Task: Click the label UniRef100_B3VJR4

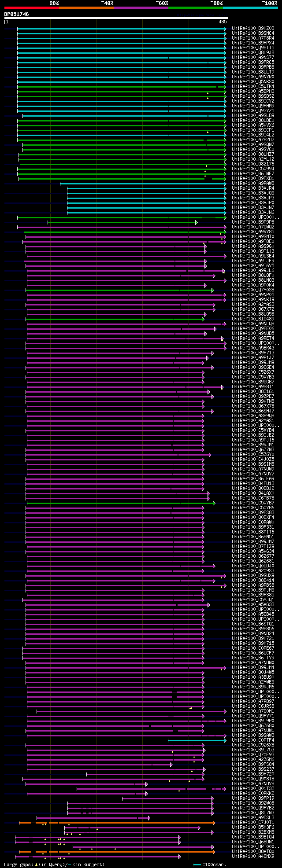Action: pos(253,188)
